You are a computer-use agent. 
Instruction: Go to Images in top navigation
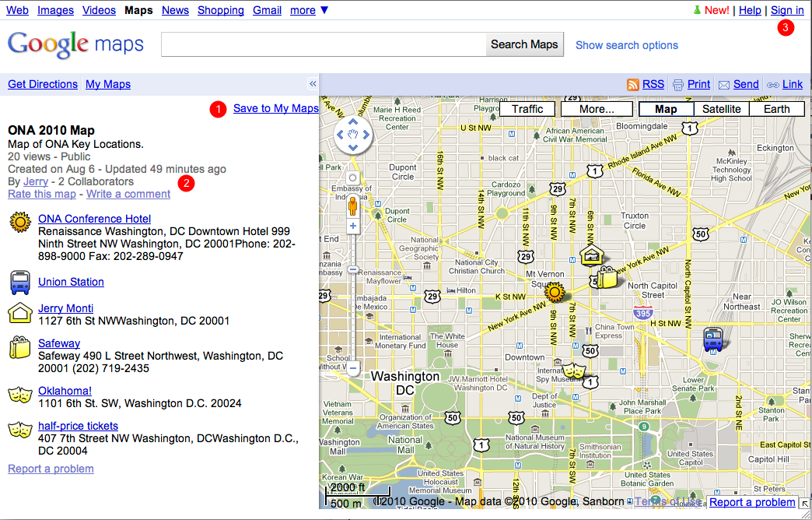coord(55,10)
